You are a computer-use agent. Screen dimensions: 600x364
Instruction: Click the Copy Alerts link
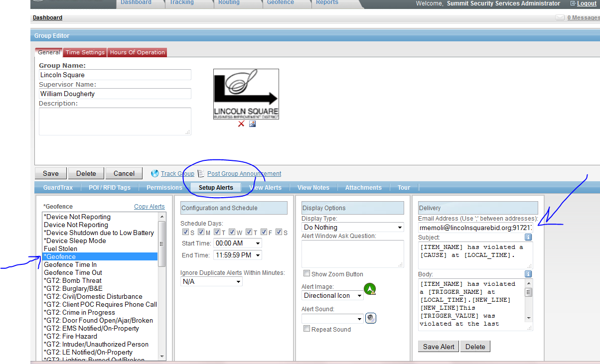pyautogui.click(x=149, y=206)
